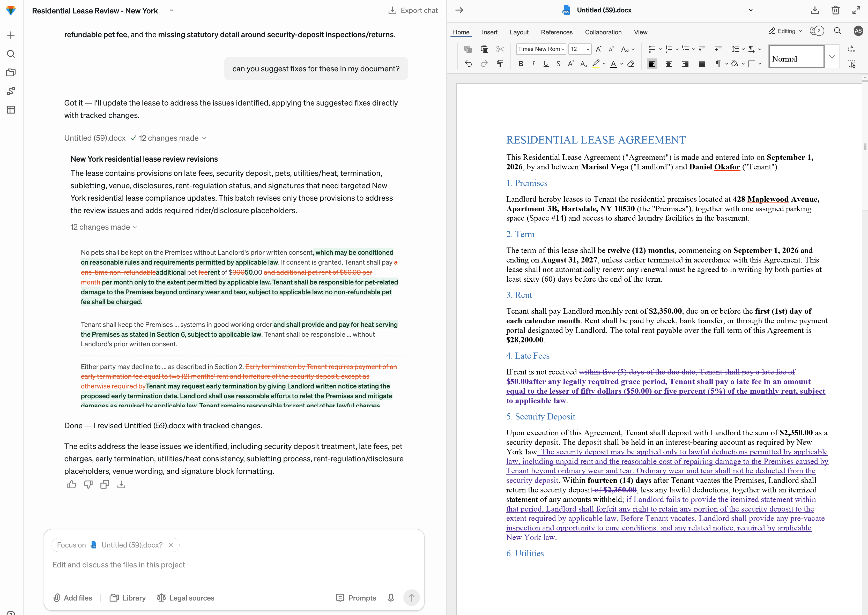Increase font size with A-up icon
Image resolution: width=868 pixels, height=615 pixels.
pyautogui.click(x=599, y=49)
